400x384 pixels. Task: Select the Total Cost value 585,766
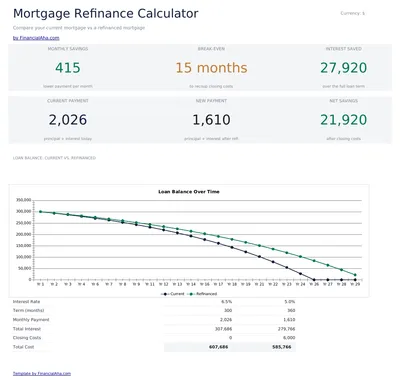click(x=282, y=347)
